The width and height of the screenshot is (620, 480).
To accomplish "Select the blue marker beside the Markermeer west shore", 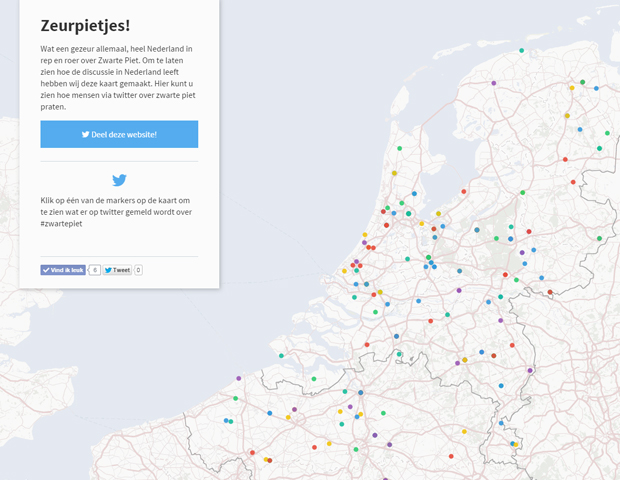I will point(414,194).
